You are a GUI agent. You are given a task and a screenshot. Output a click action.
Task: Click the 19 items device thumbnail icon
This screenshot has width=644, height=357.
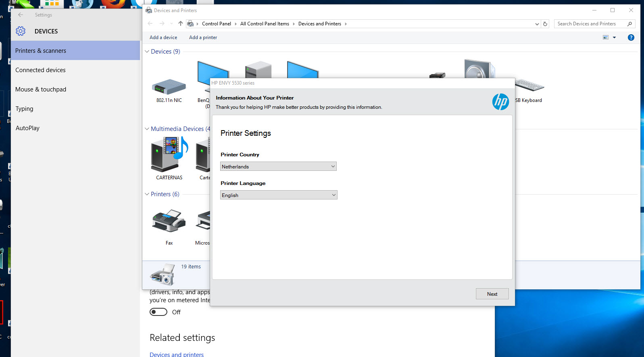click(x=162, y=274)
